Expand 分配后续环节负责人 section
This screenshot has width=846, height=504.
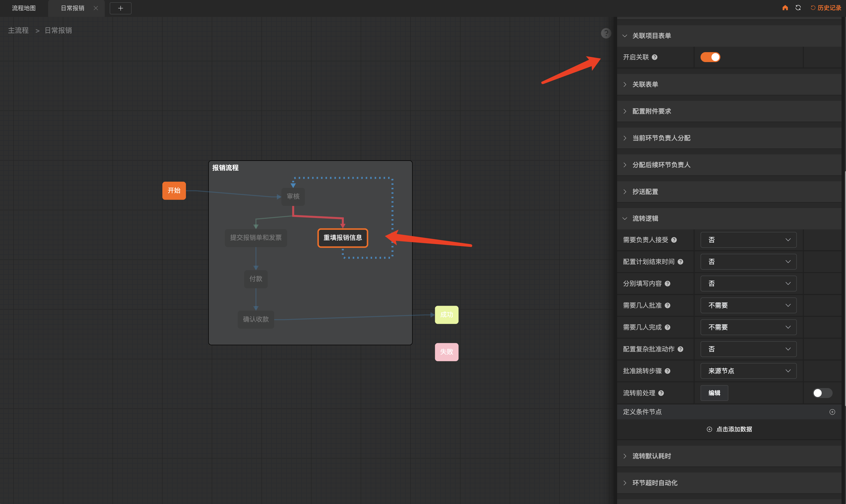point(730,165)
